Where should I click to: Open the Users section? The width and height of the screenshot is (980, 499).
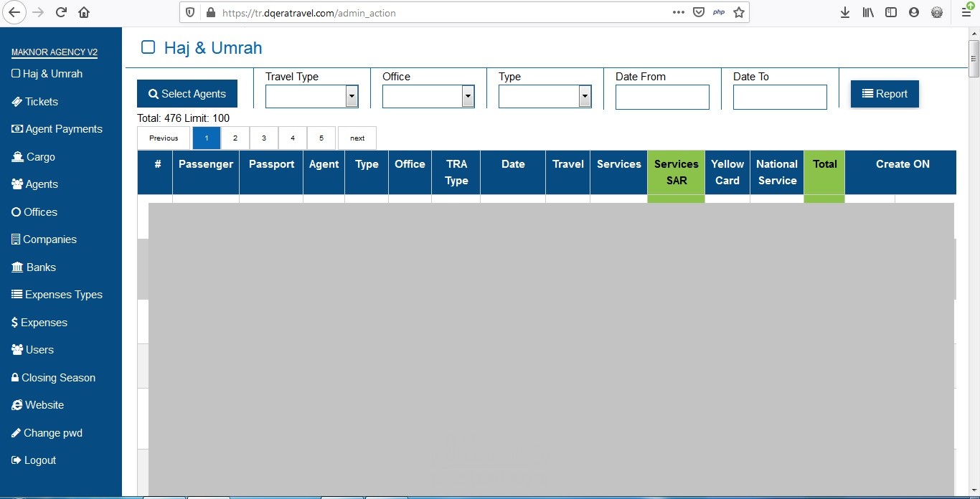click(x=32, y=350)
